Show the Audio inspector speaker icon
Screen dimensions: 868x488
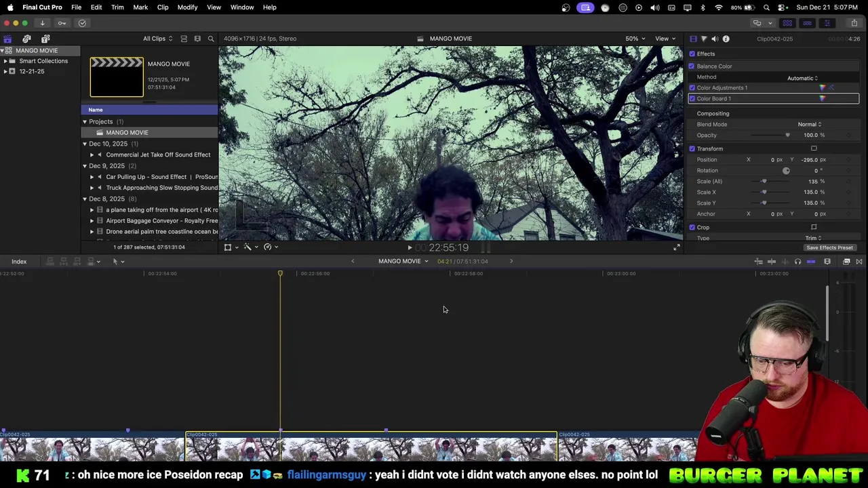715,39
